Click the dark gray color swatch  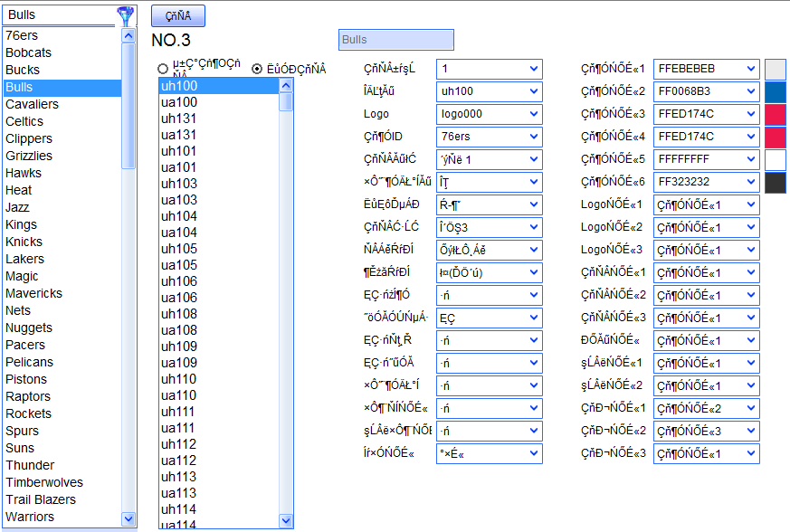[x=776, y=183]
